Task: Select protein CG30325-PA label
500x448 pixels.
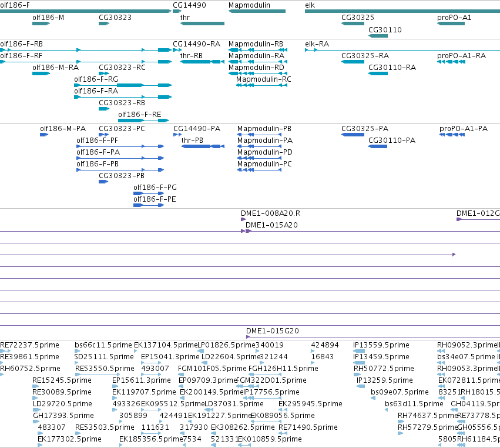Action: point(365,129)
